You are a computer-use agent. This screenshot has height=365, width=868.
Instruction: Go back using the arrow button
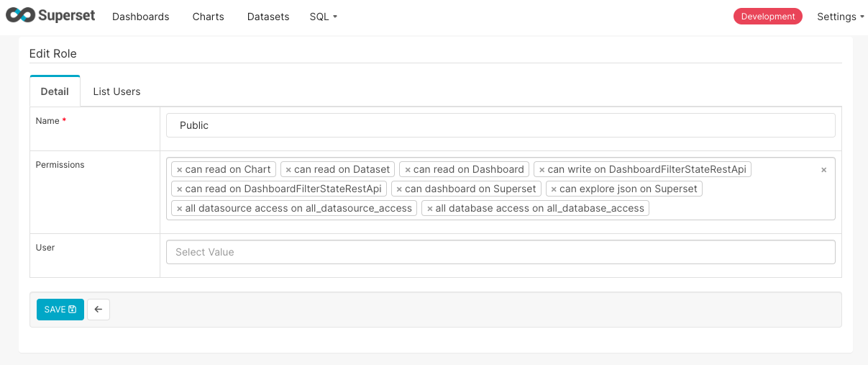99,310
